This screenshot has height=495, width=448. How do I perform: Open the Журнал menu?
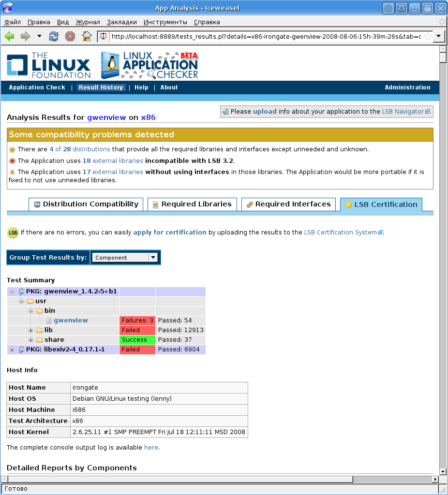[88, 22]
